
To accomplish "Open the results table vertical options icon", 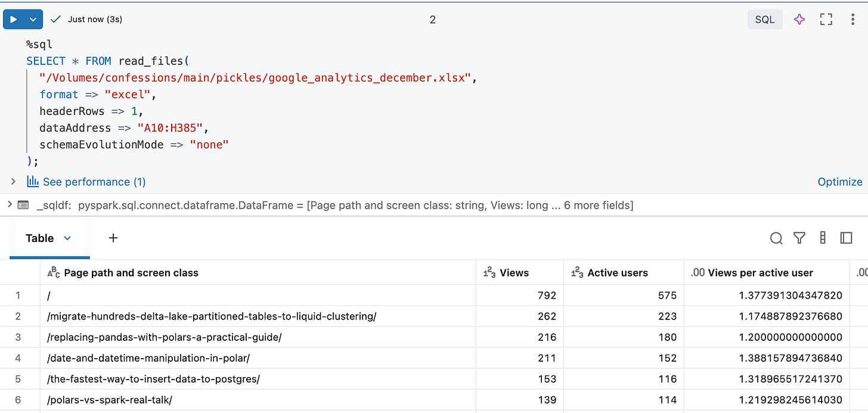I will [x=823, y=238].
